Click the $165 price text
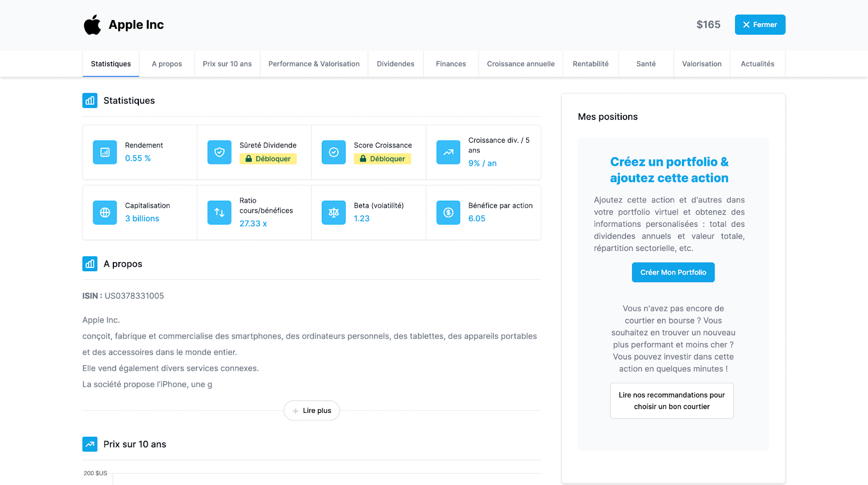Viewport: 868px width, 485px height. [x=709, y=24]
